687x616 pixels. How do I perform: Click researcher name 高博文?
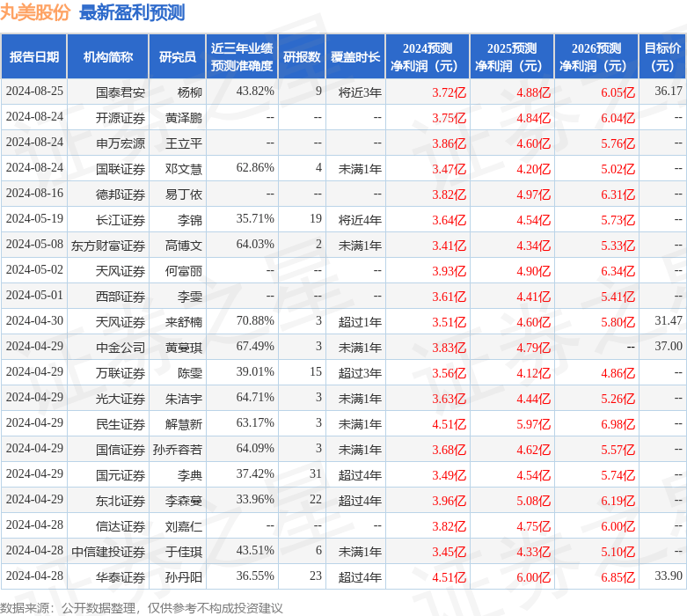tap(184, 246)
